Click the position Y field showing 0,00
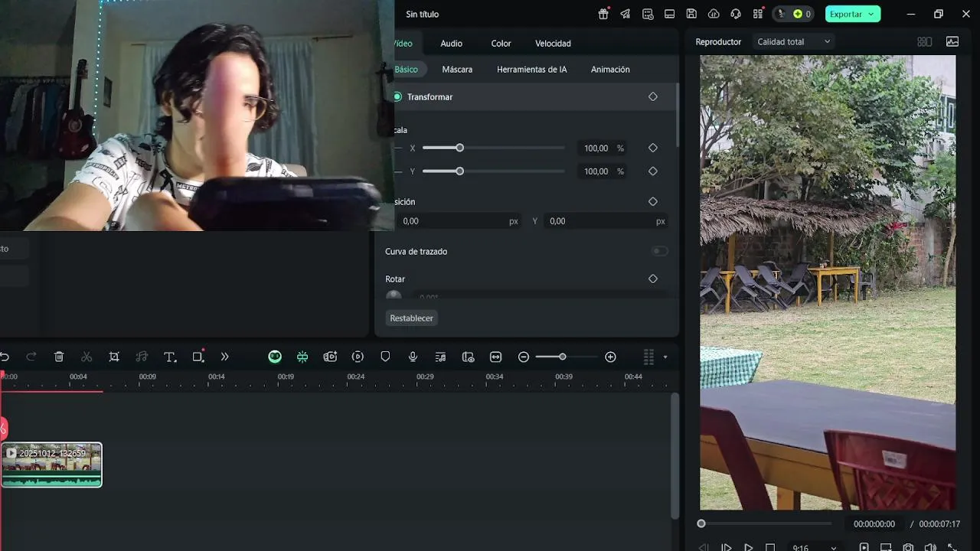The width and height of the screenshot is (980, 551). tap(606, 221)
